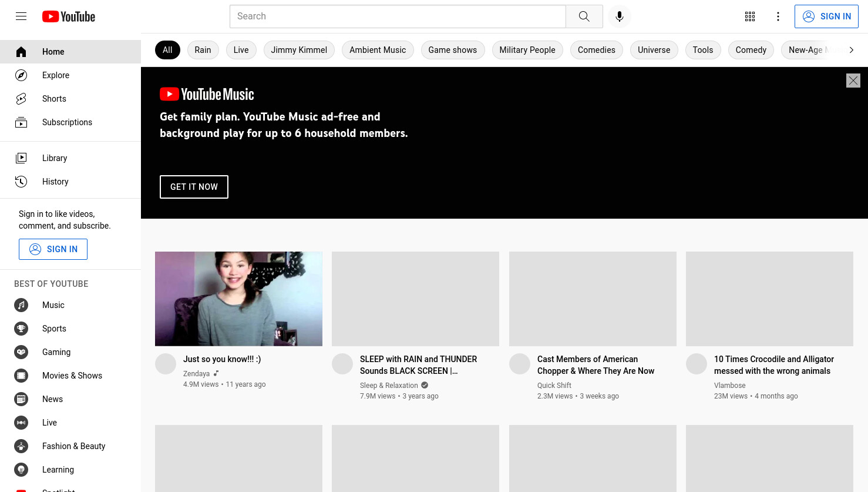
Task: Click the Shorts sidebar icon
Action: click(21, 99)
